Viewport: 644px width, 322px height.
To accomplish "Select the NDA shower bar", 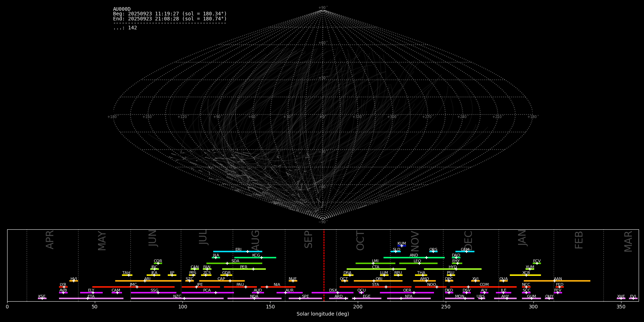I will tap(254, 298).
